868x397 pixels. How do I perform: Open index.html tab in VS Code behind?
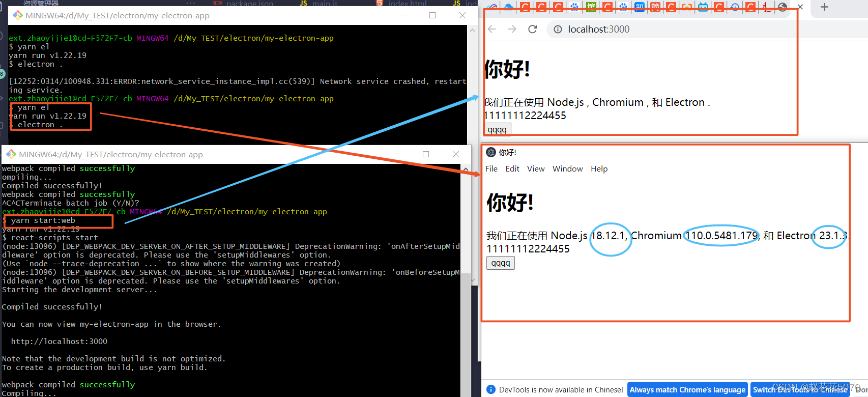[408, 4]
